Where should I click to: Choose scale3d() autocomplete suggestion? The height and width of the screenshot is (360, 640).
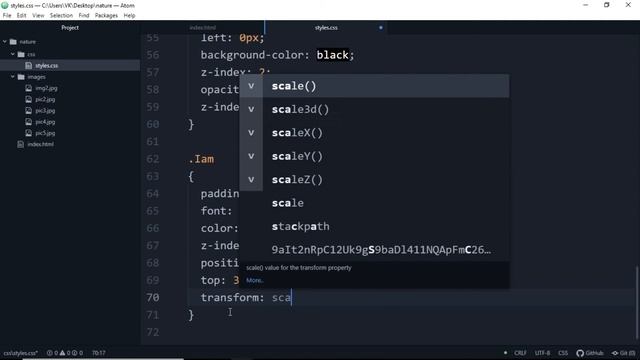(x=374, y=109)
